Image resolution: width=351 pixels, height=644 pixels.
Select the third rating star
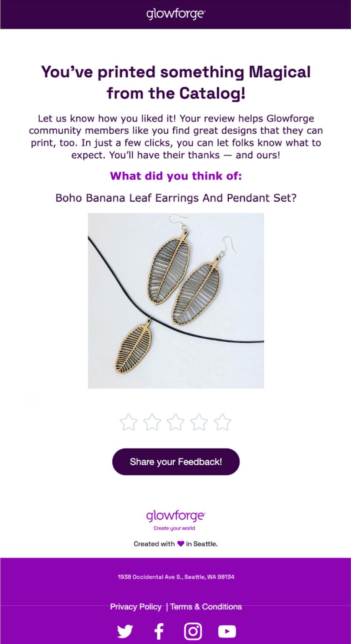175,422
